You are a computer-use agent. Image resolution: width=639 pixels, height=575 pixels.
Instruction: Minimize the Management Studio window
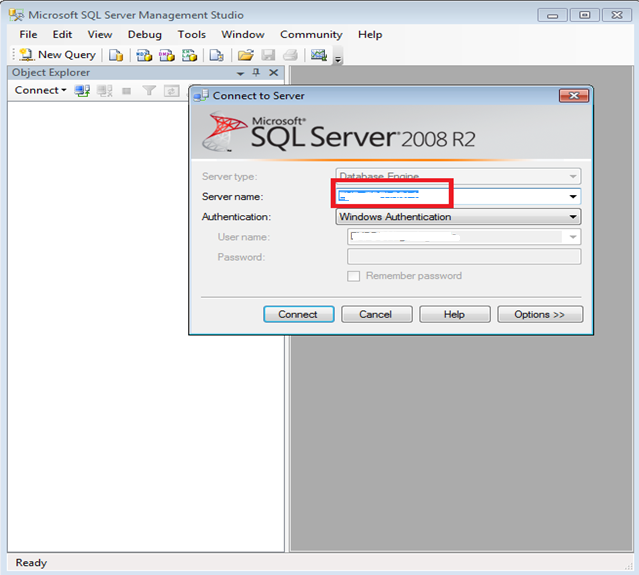pyautogui.click(x=552, y=15)
